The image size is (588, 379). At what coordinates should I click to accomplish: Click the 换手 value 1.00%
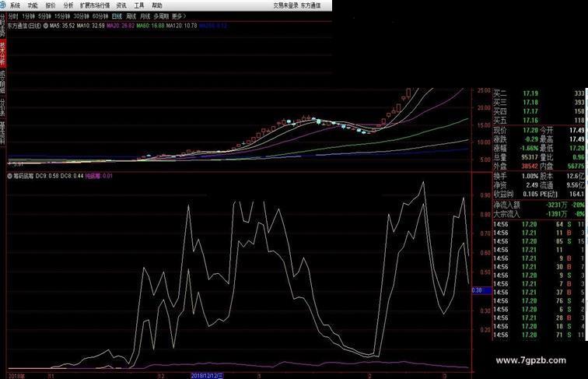(530, 176)
